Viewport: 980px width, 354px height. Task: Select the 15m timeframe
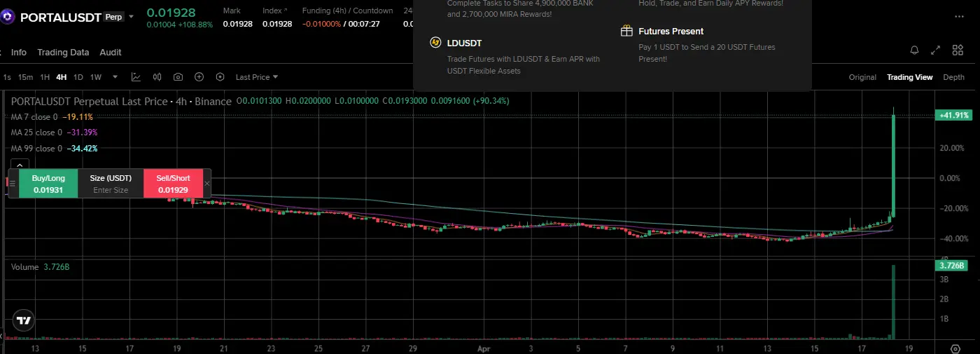25,77
